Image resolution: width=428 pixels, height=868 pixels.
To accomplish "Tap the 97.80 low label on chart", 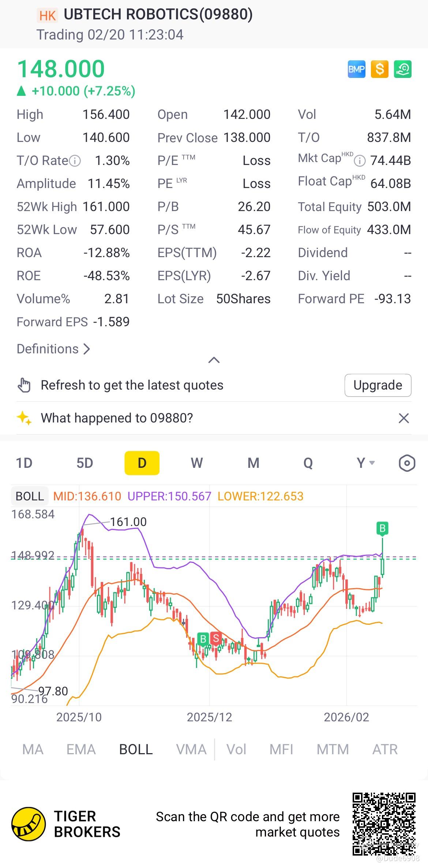I will point(53,691).
